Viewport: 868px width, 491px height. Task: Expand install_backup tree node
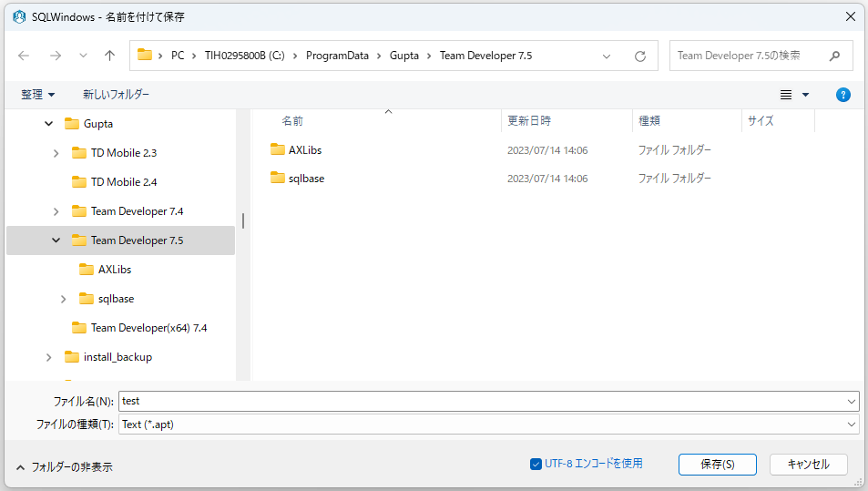click(48, 358)
